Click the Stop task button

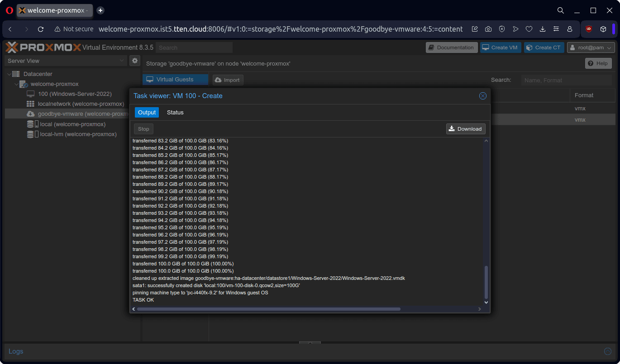(143, 129)
